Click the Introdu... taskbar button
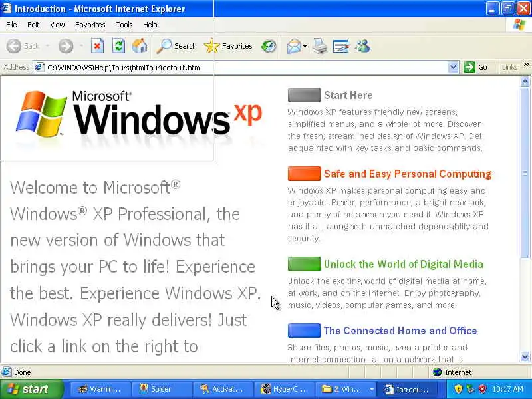Image resolution: width=532 pixels, height=399 pixels. (407, 390)
